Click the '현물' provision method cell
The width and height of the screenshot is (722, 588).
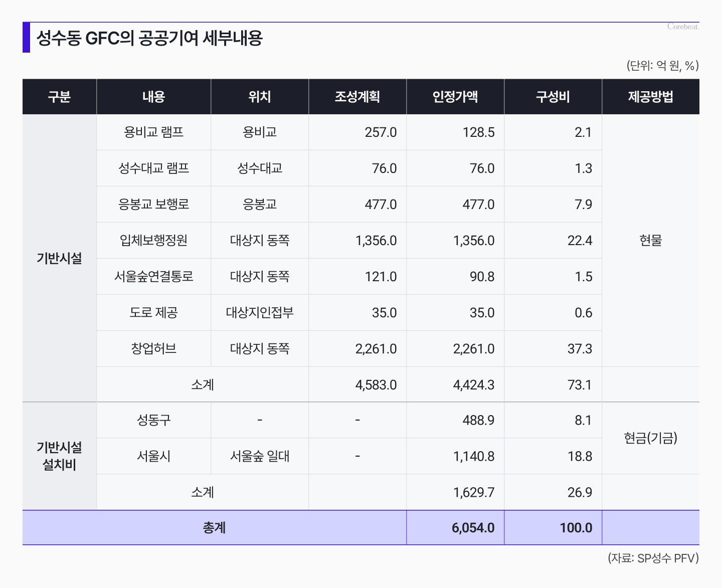pyautogui.click(x=650, y=241)
